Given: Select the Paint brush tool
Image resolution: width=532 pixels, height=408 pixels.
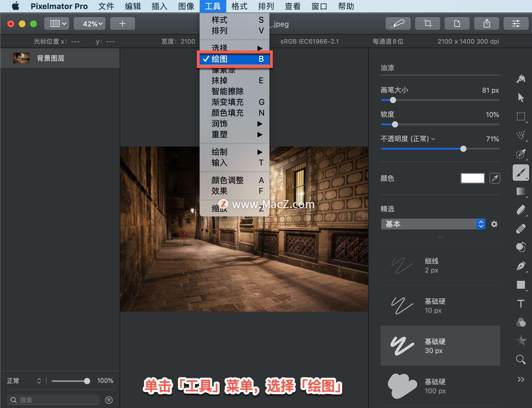Looking at the screenshot, I should [x=521, y=172].
